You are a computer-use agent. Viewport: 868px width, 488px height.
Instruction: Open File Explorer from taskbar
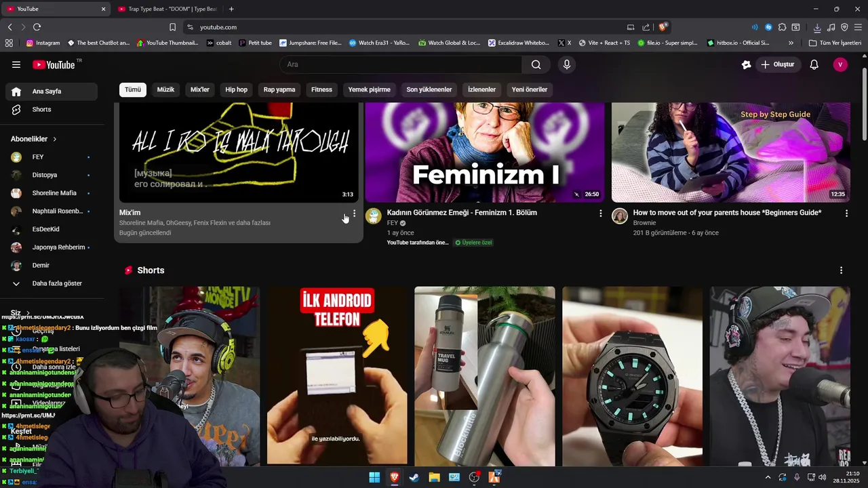click(434, 478)
